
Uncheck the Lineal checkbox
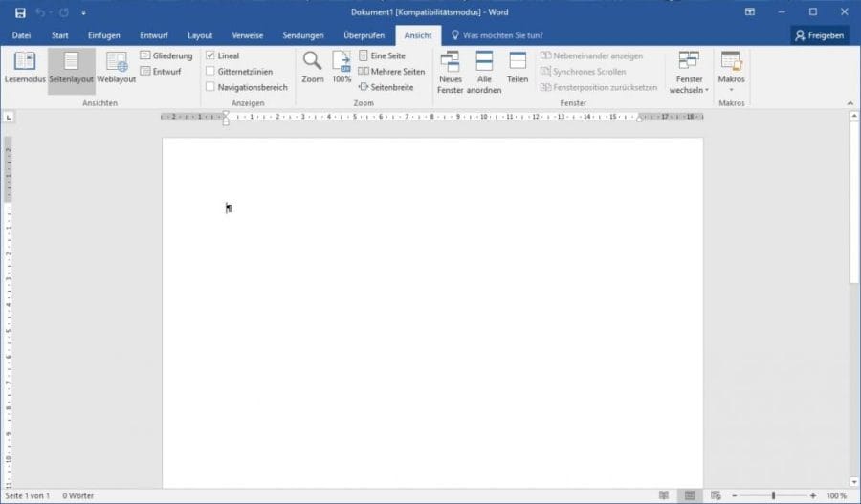click(x=210, y=55)
